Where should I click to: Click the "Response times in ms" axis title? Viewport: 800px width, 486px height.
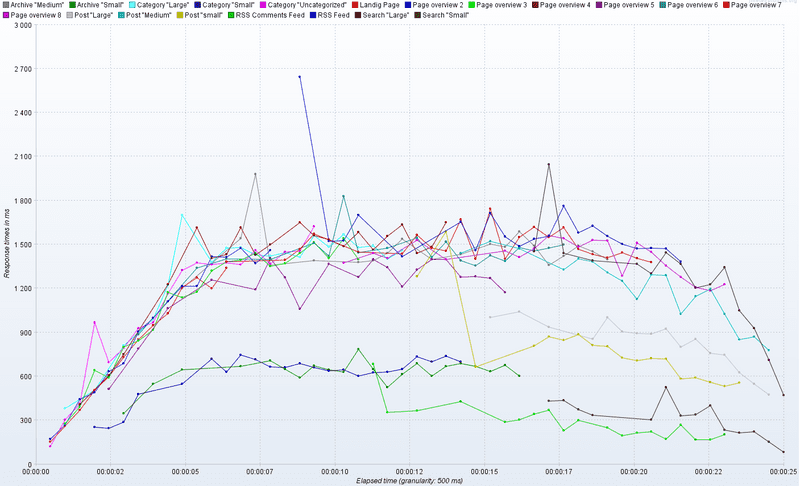(7, 244)
